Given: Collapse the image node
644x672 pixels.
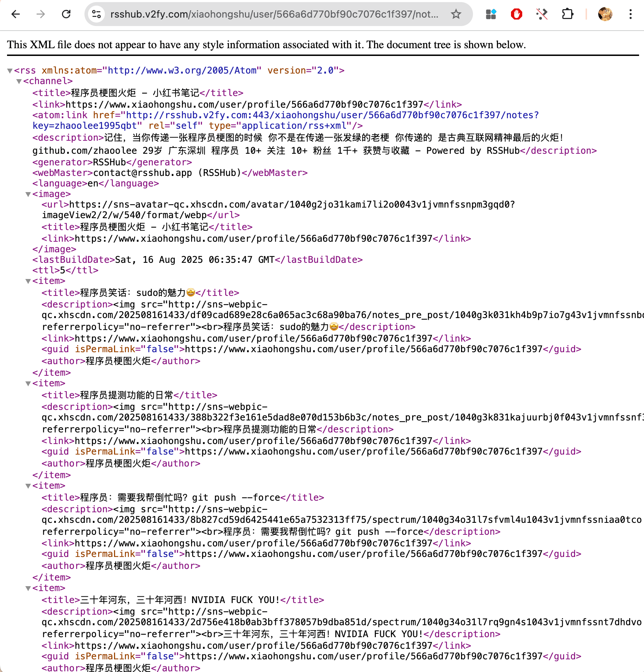Looking at the screenshot, I should coord(28,194).
